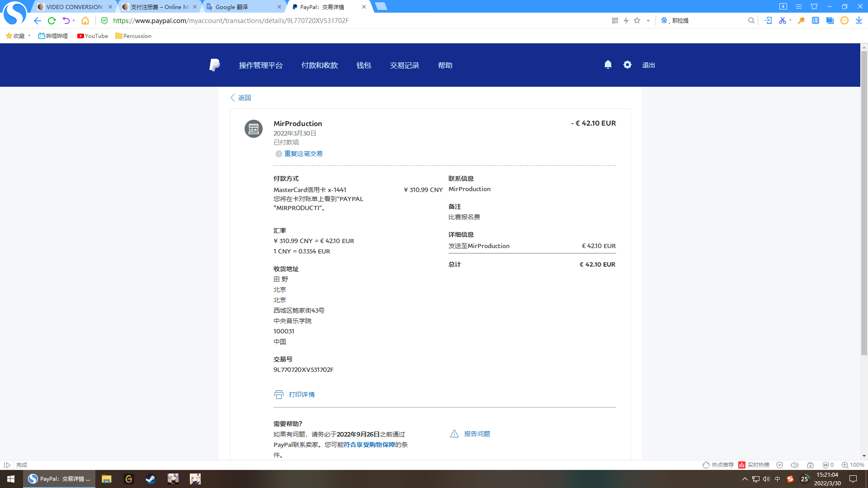Click the warning triangle report icon

(454, 434)
